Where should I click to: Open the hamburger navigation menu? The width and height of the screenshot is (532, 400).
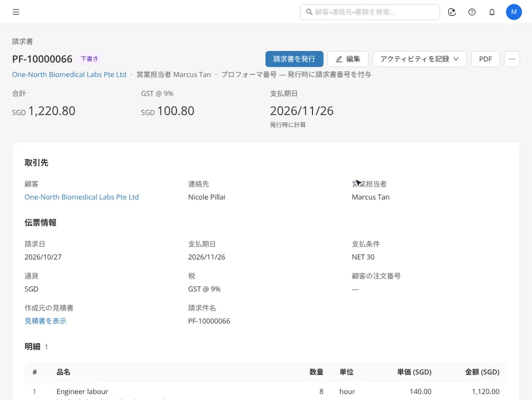click(16, 12)
